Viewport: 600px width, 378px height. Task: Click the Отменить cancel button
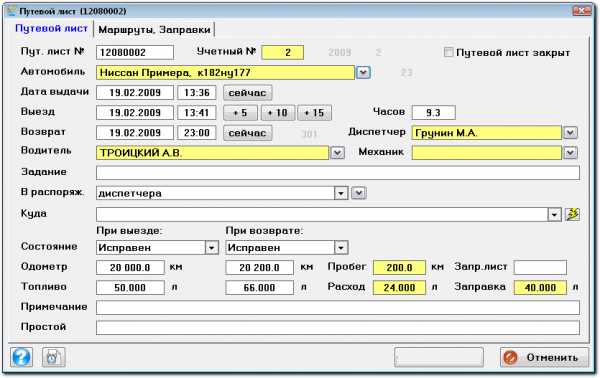pos(544,357)
